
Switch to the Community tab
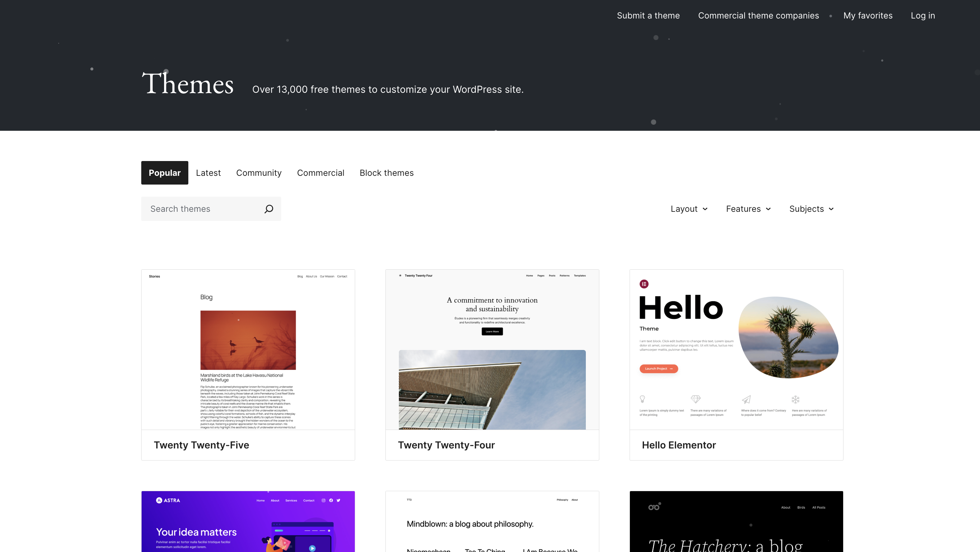tap(259, 172)
